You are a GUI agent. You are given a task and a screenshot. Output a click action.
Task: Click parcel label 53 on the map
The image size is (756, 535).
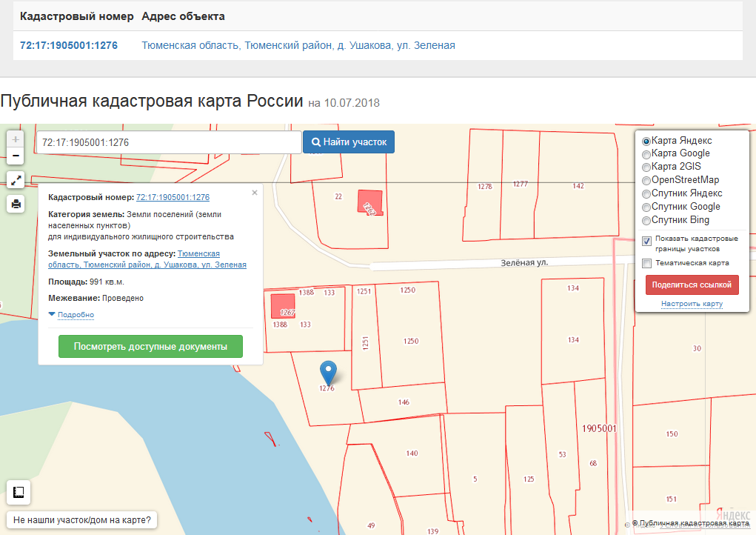point(562,454)
